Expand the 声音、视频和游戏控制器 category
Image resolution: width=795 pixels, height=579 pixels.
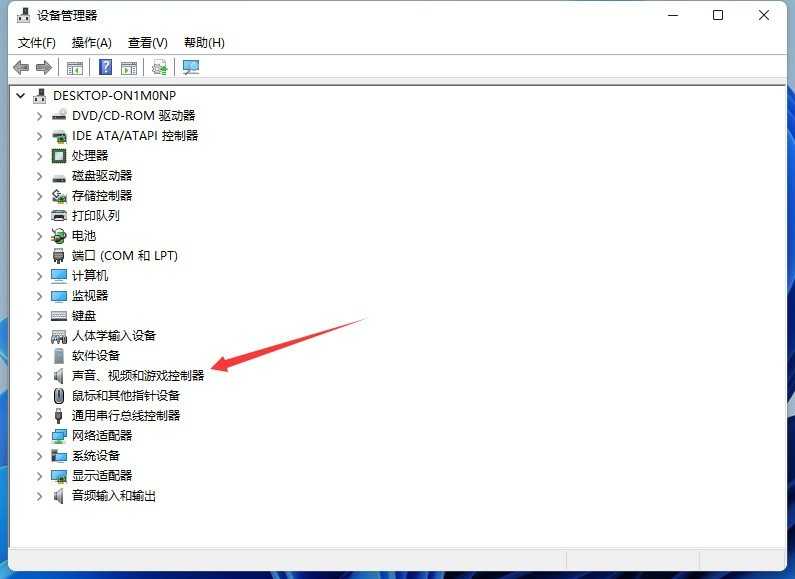coord(40,376)
